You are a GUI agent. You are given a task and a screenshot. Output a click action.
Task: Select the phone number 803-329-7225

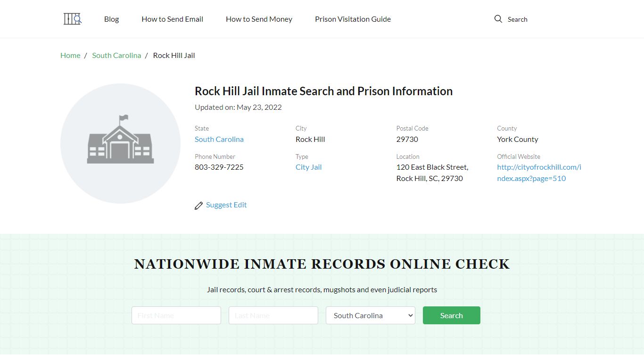point(219,167)
